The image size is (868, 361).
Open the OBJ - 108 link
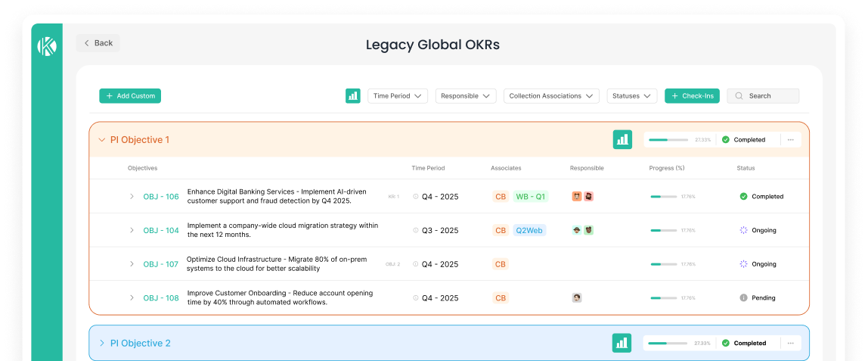pyautogui.click(x=161, y=298)
